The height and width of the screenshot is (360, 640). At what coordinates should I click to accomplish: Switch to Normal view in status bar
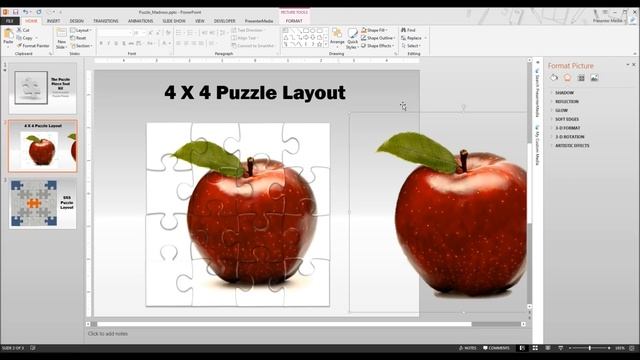coord(522,348)
